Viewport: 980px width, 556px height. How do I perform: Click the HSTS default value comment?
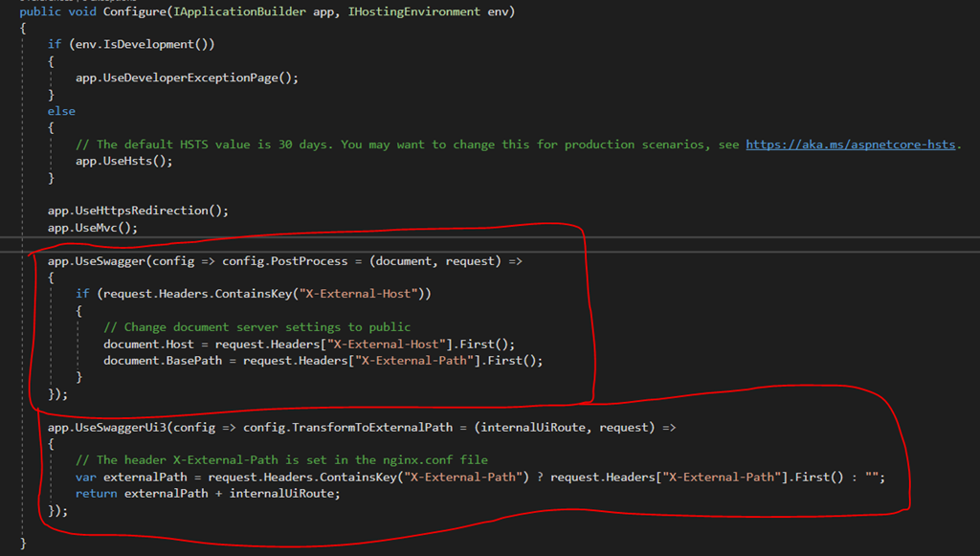(x=518, y=145)
